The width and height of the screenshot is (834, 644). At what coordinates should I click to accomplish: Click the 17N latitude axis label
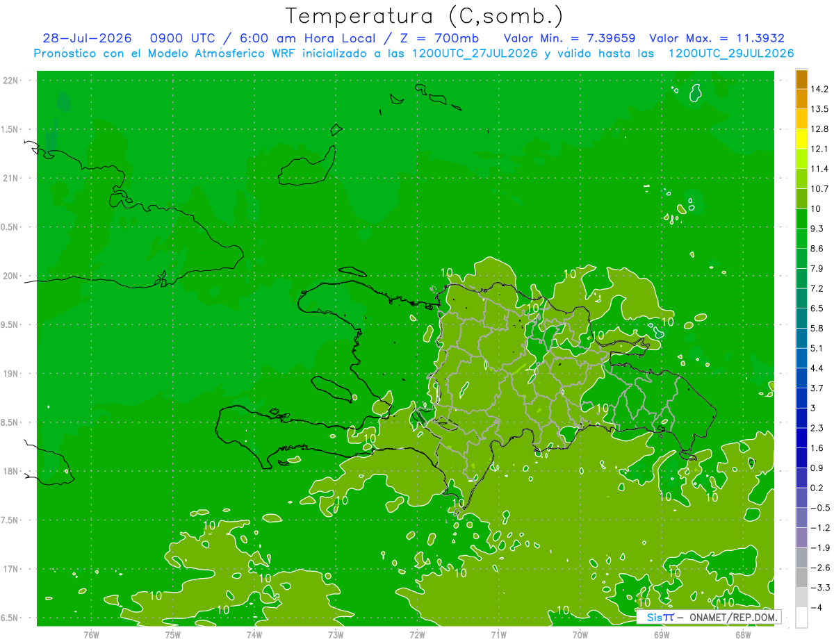click(10, 569)
